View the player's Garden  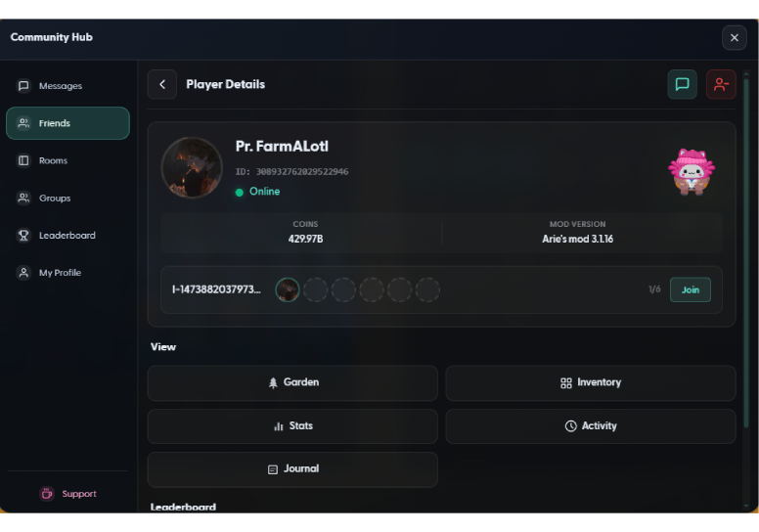tap(292, 383)
